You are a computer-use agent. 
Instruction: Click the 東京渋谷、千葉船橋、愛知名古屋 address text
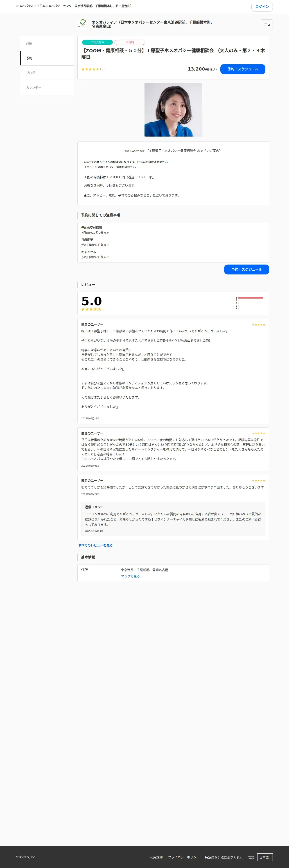[144, 570]
